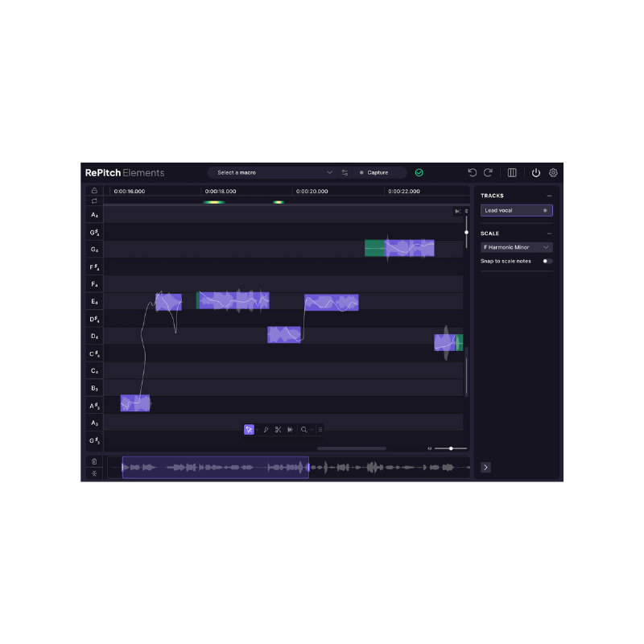Click the redo arrow icon

pyautogui.click(x=488, y=172)
